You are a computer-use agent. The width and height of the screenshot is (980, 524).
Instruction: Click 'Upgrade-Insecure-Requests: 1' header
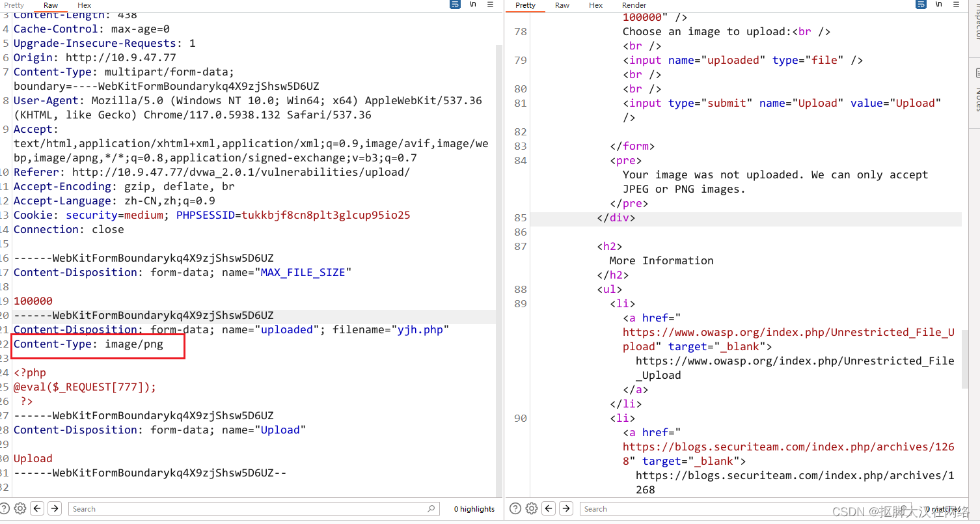pos(105,43)
